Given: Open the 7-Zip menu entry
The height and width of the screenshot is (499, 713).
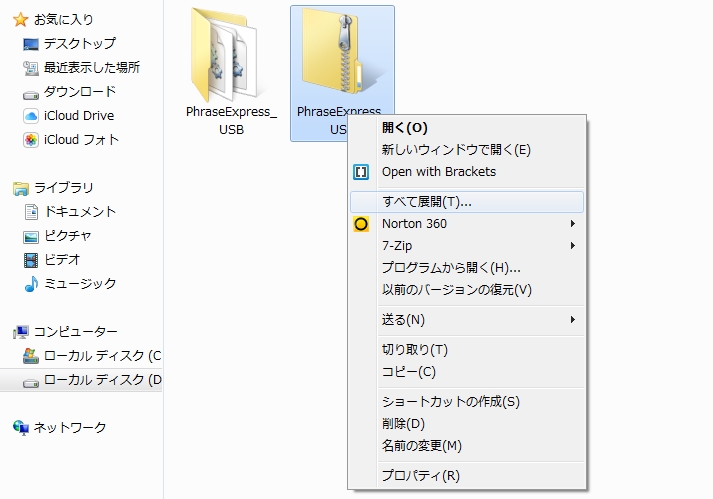Looking at the screenshot, I should pos(467,246).
